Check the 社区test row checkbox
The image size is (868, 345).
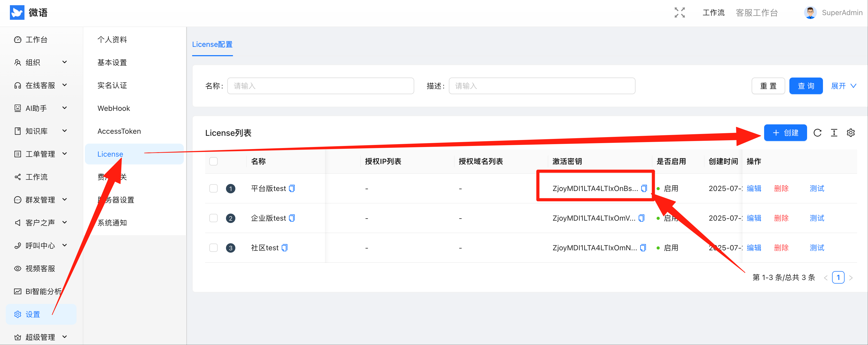(x=213, y=248)
